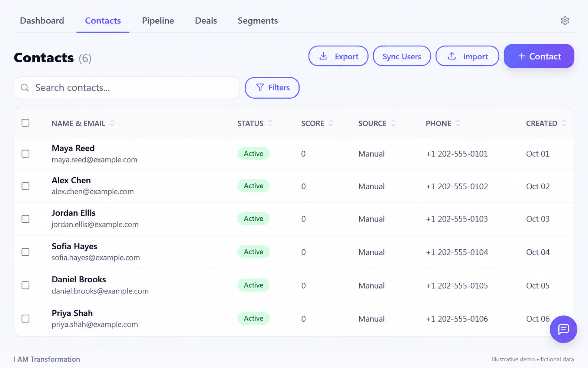Switch to the Dashboard tab
The height and width of the screenshot is (368, 588).
[42, 21]
